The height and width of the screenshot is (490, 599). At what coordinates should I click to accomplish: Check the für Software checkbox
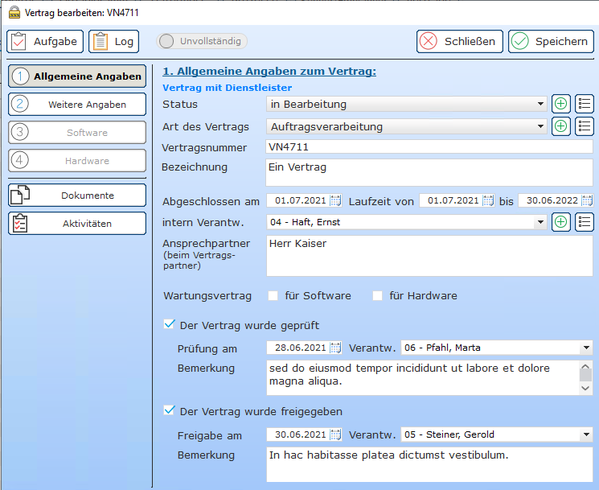coord(273,296)
